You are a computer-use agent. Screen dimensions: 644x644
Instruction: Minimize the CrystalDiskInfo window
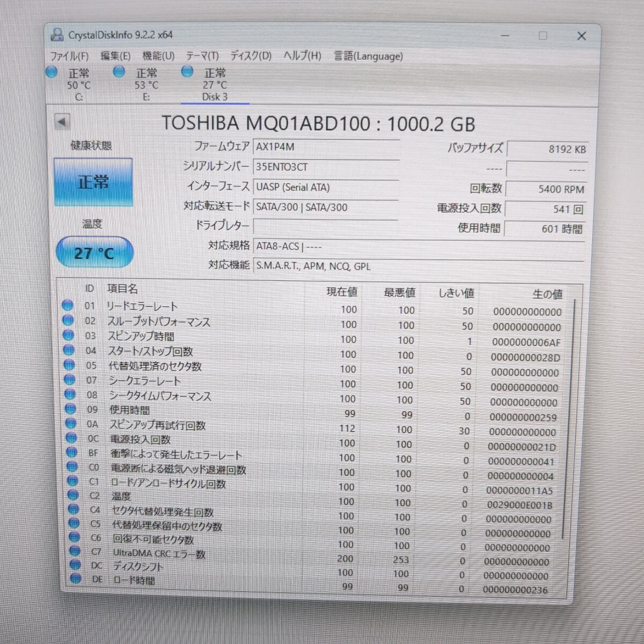(x=505, y=36)
